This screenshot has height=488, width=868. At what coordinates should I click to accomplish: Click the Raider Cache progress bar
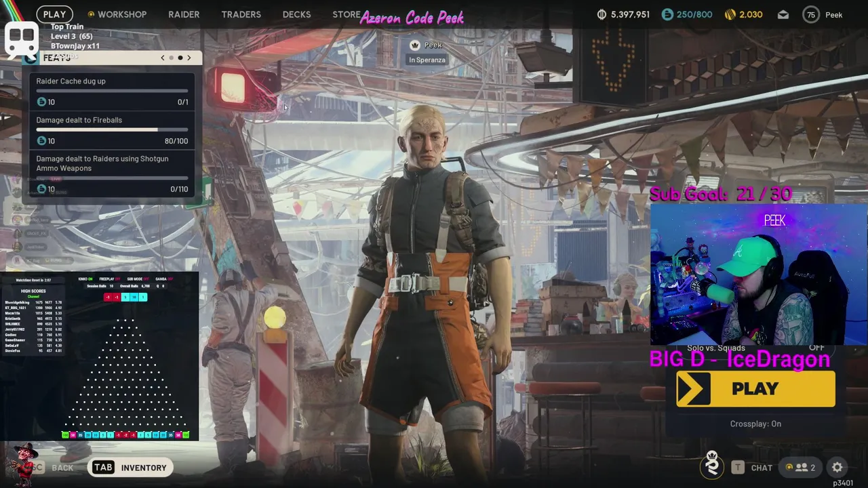(x=112, y=90)
